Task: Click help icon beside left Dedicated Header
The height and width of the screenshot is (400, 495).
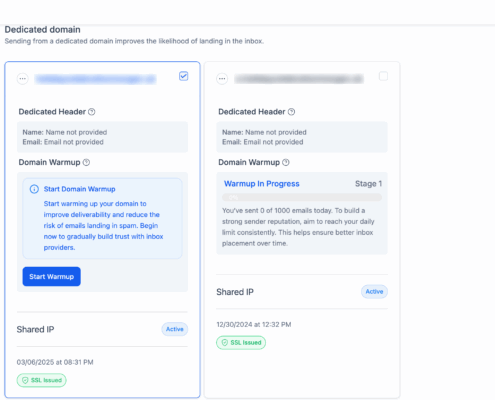Action: click(92, 112)
